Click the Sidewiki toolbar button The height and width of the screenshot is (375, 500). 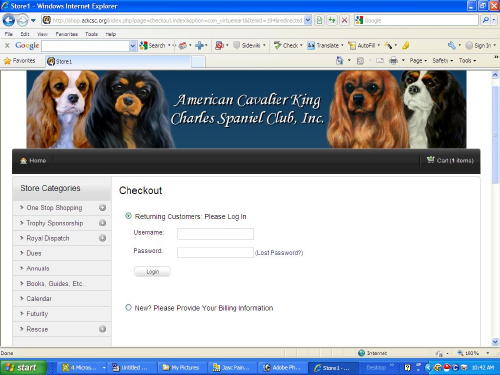(x=247, y=45)
